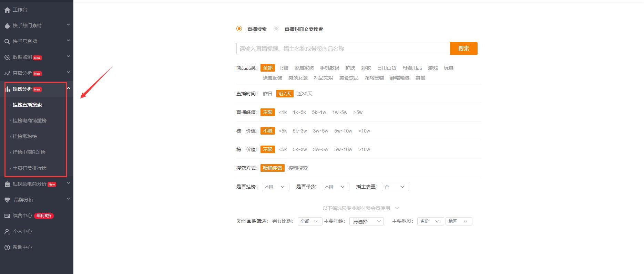Screen dimensions: 644x274
Task: Select 不限 in 直播峰值 row
Action: (268, 112)
